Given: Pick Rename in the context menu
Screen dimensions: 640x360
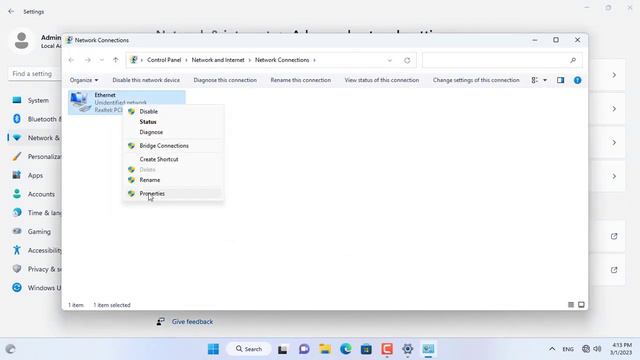Looking at the screenshot, I should (x=173, y=180).
